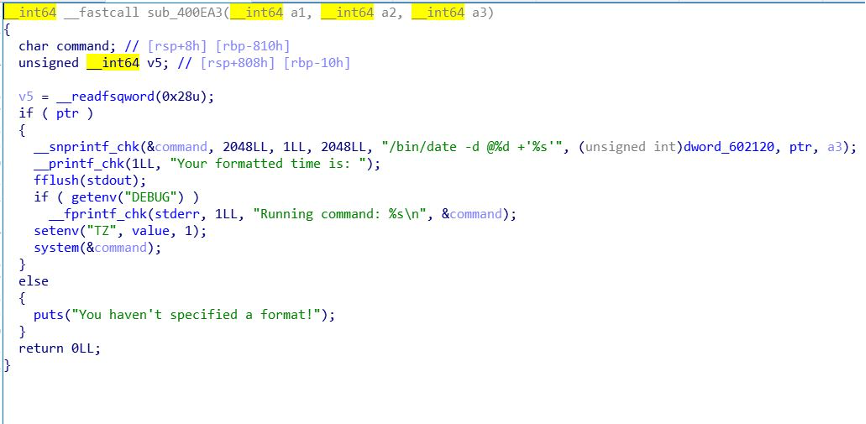The width and height of the screenshot is (866, 424).
Task: Select the "DEBUG" string literal
Action: 151,197
